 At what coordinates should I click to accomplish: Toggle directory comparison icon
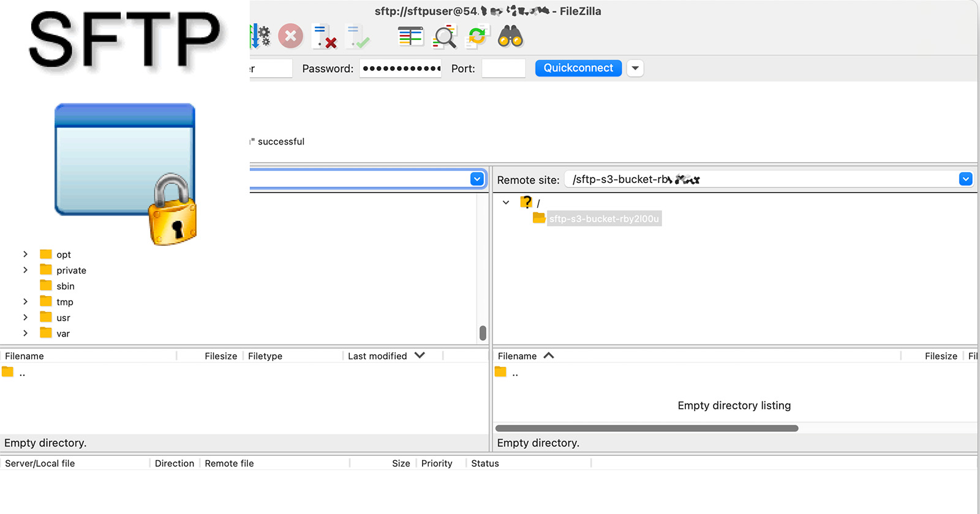pyautogui.click(x=445, y=37)
